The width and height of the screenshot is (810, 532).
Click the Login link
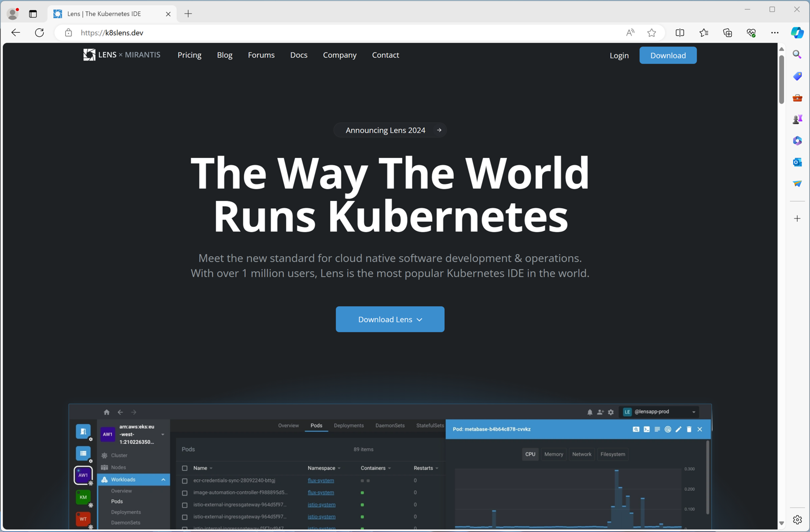coord(619,55)
